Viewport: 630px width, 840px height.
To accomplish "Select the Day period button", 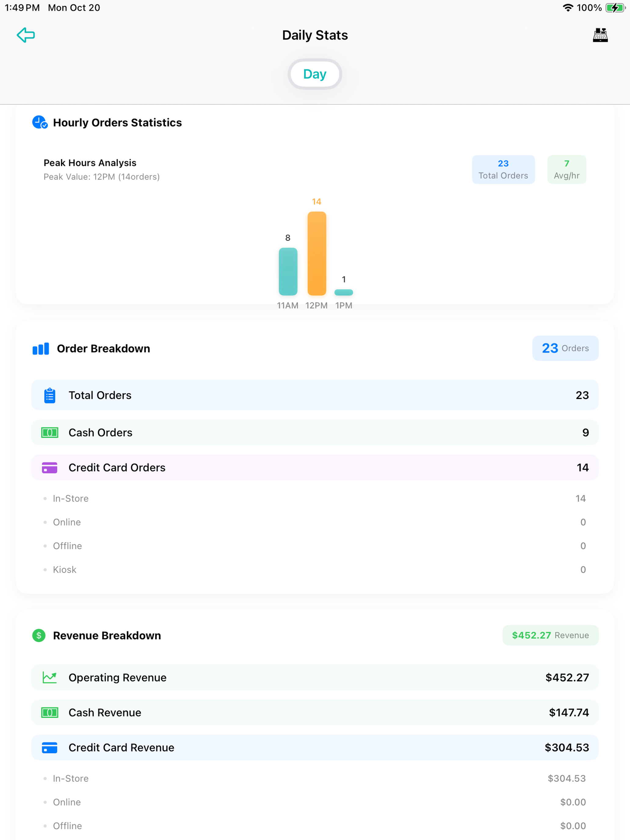I will (314, 74).
